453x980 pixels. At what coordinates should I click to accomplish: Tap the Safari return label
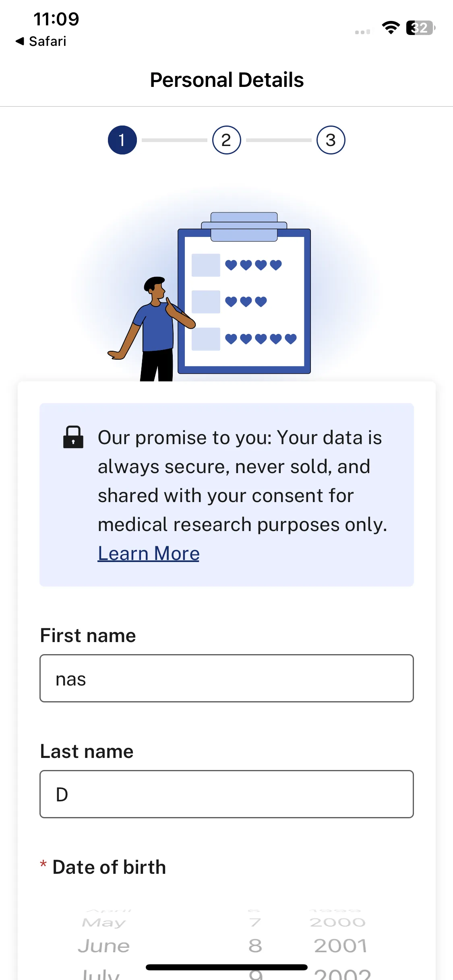click(48, 41)
